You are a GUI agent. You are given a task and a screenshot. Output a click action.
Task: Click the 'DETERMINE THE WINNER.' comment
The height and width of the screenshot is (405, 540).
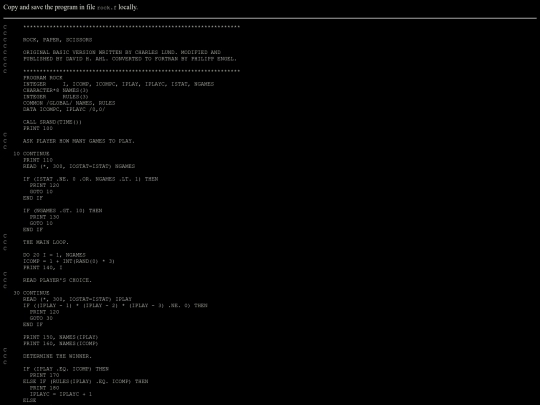tap(58, 356)
